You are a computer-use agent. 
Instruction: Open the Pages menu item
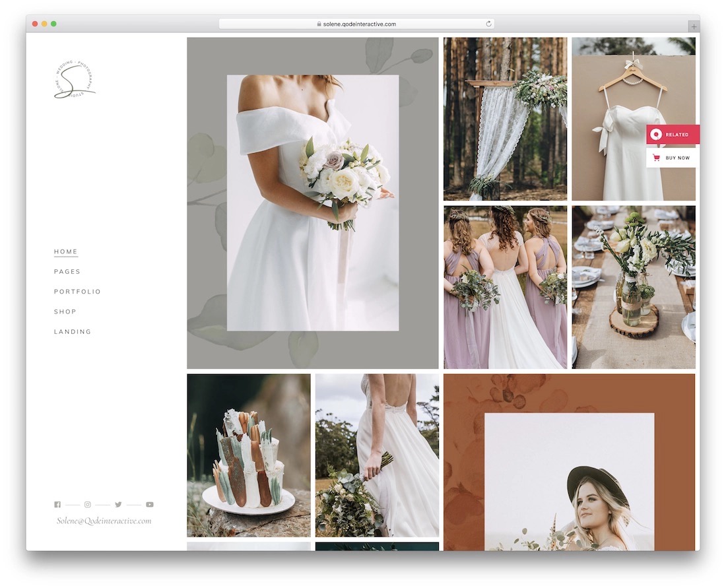(x=67, y=271)
